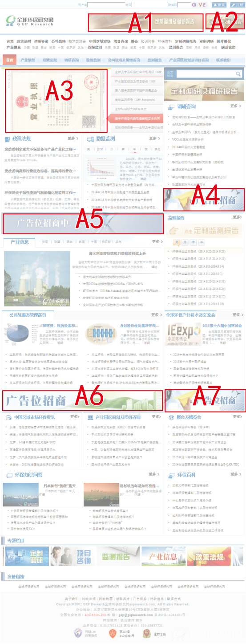Open the power plant cooling towers photo
The height and width of the screenshot is (644, 246).
(36, 278)
